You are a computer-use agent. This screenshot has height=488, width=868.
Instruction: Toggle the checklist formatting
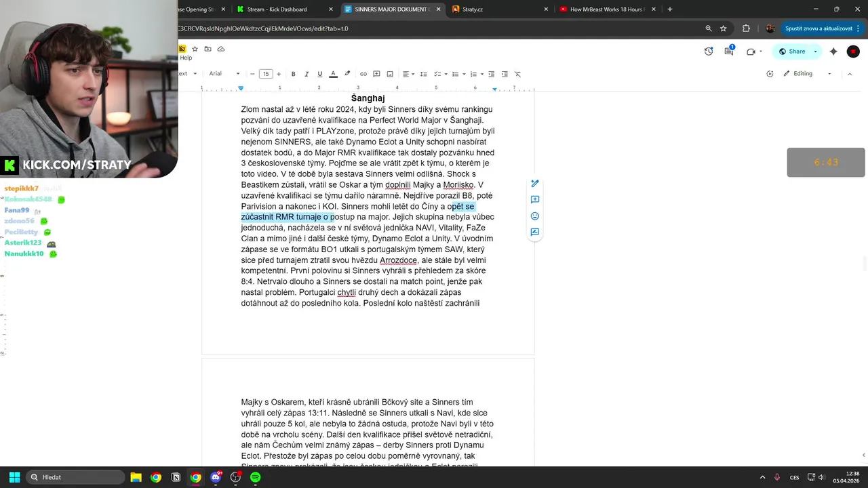[437, 74]
